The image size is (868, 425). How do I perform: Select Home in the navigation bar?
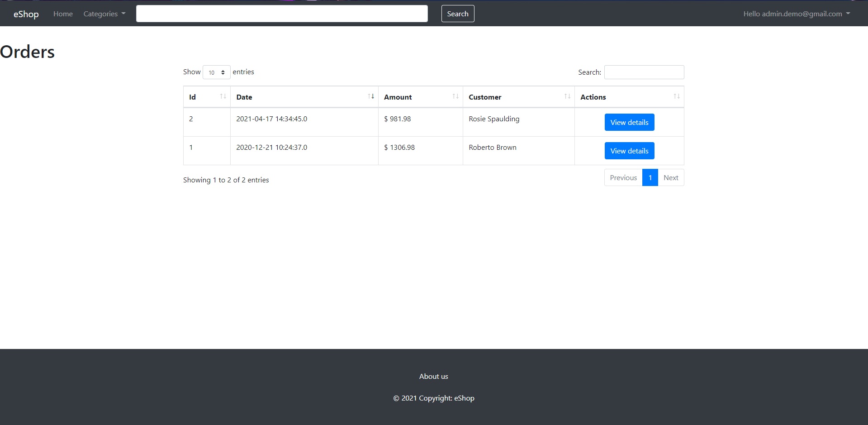pos(62,14)
